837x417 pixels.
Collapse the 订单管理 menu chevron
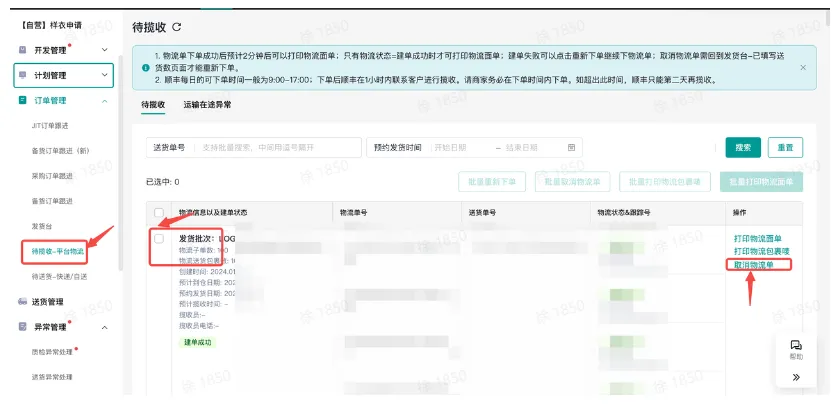[105, 100]
